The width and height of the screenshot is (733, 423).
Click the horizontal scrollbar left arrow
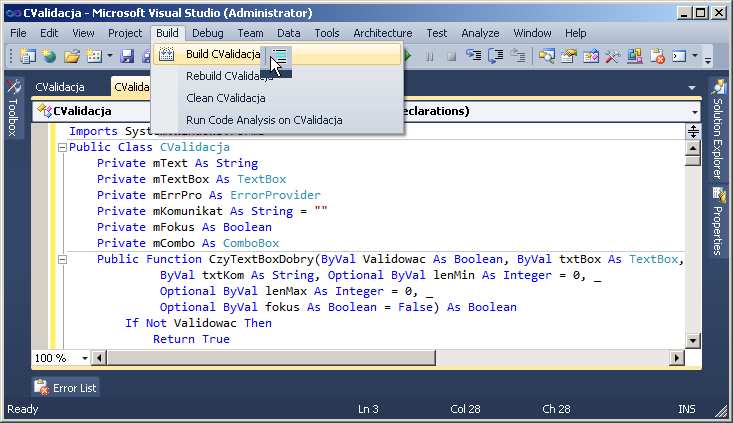point(99,358)
